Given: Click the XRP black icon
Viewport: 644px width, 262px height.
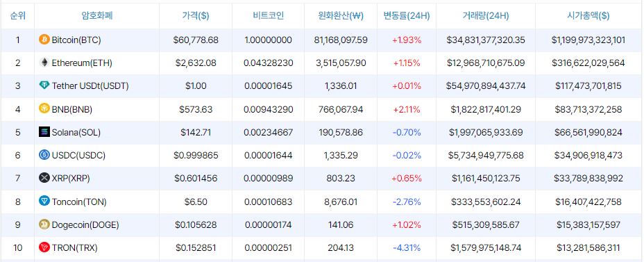Looking at the screenshot, I should pos(44,178).
